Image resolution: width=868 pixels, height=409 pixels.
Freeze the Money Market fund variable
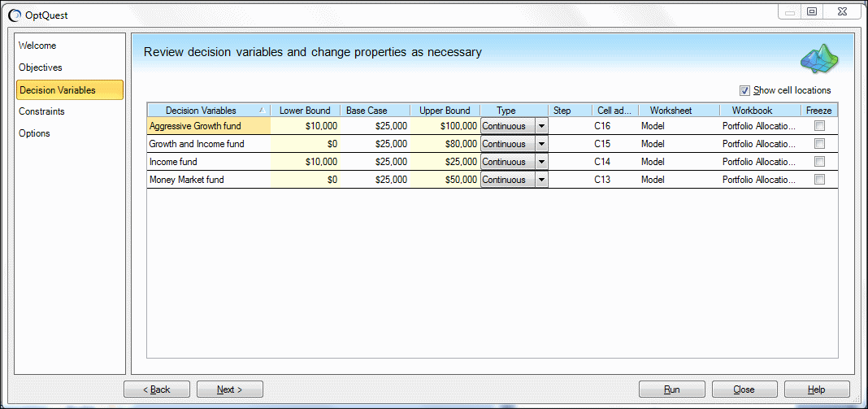click(x=819, y=179)
